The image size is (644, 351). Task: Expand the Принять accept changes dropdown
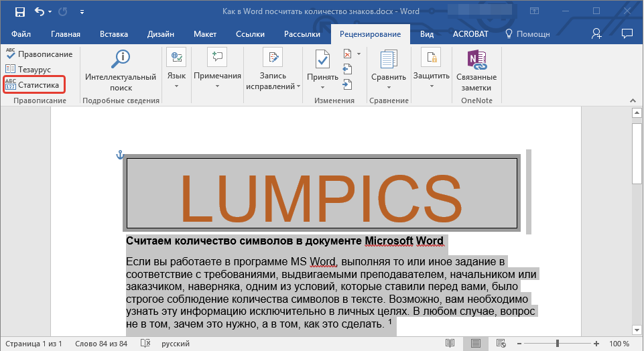(x=323, y=86)
